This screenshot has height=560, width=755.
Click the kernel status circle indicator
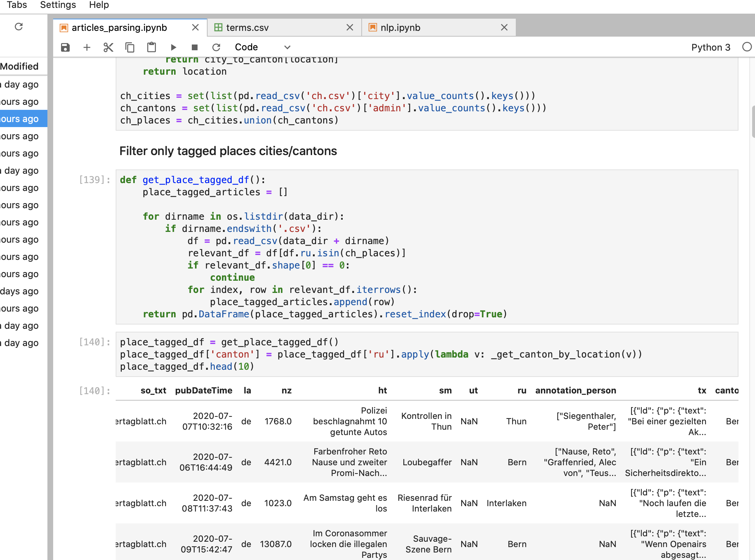coord(747,47)
